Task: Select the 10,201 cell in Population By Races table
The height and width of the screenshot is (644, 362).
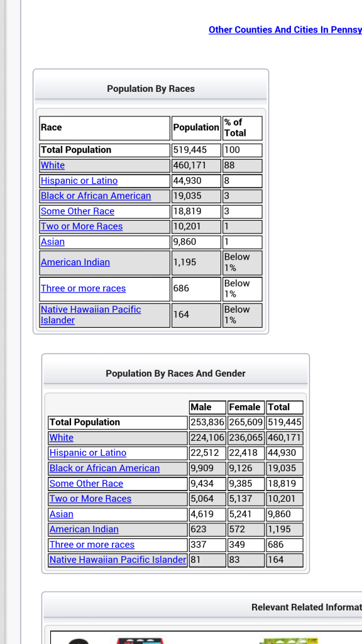Action: click(x=196, y=226)
